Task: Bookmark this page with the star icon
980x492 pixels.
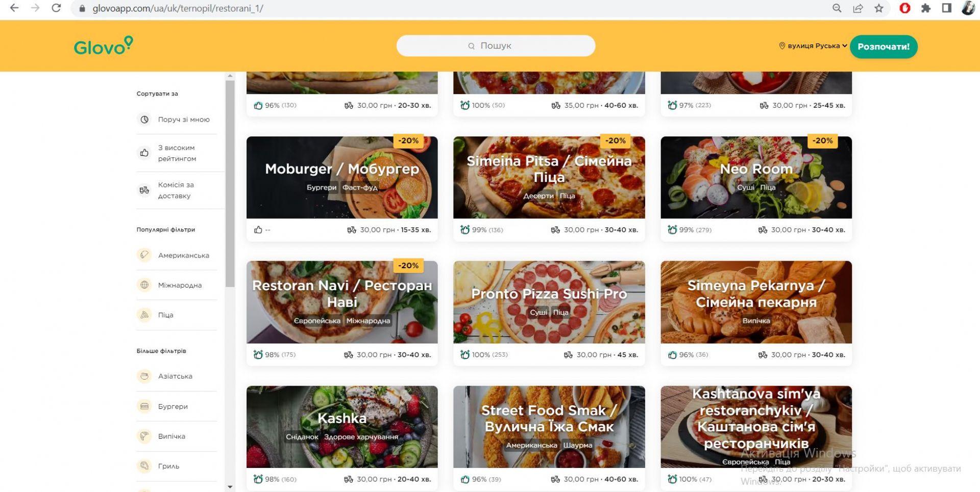Action: tap(878, 8)
